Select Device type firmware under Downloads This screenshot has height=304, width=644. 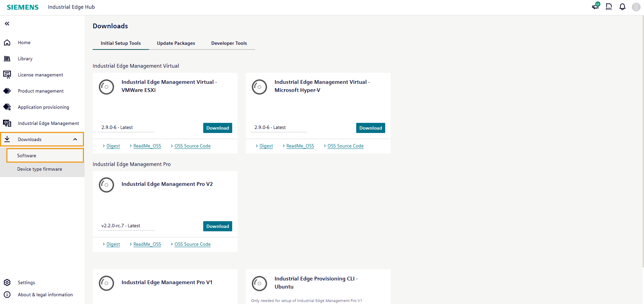tap(40, 169)
